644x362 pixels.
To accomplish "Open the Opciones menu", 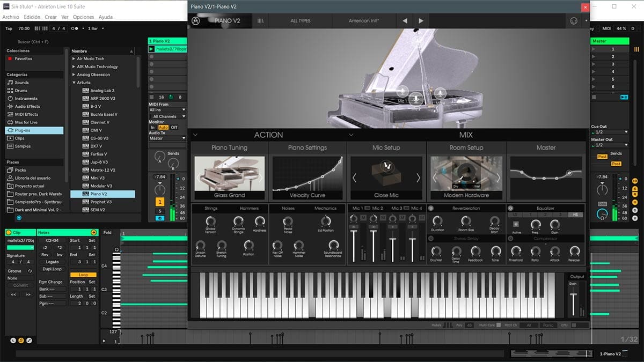I will click(83, 17).
